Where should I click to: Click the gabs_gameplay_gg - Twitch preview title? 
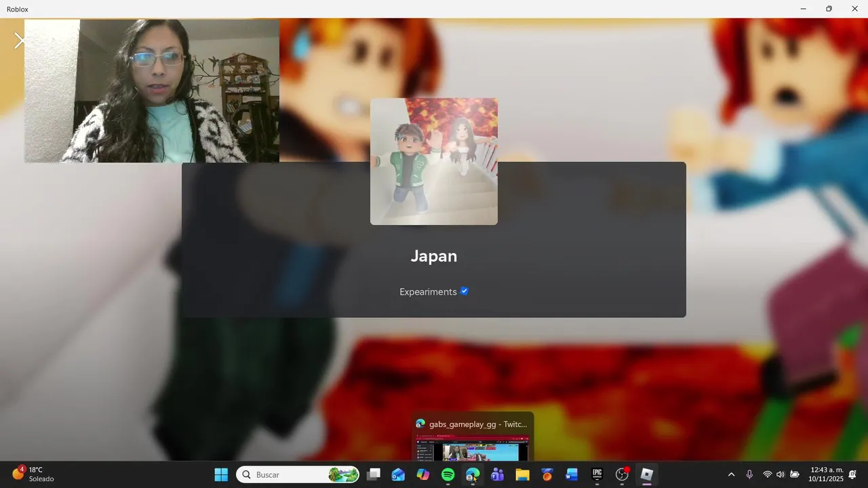tap(478, 424)
